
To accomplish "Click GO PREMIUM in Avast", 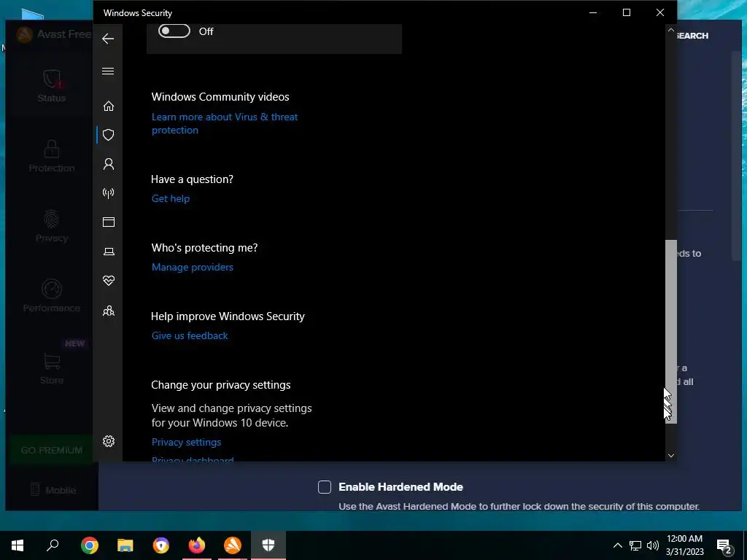I will pos(52,450).
